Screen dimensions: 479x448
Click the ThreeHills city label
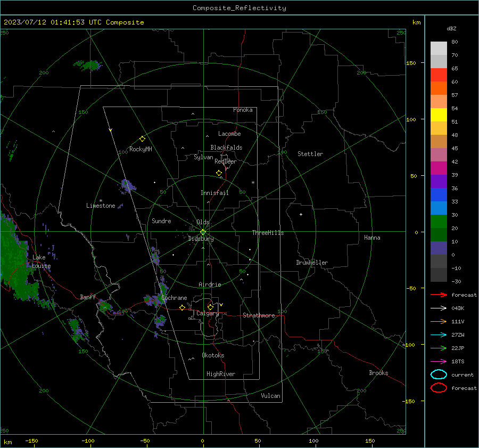(268, 233)
